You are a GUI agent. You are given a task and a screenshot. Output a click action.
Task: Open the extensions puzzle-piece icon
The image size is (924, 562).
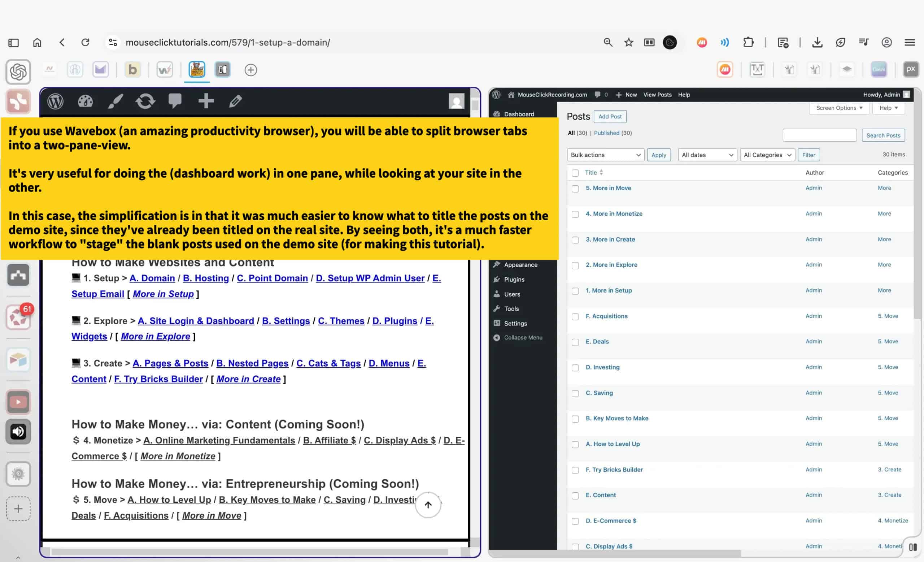(x=748, y=42)
